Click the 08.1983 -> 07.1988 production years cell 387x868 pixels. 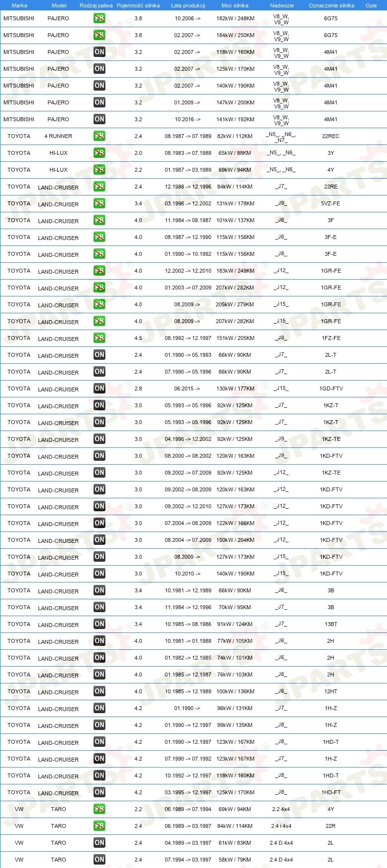(x=188, y=153)
